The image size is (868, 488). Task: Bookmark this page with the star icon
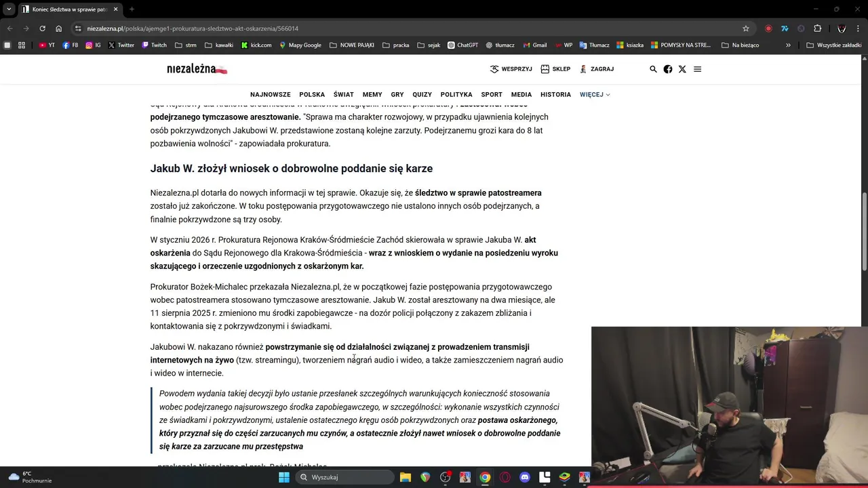(x=746, y=28)
